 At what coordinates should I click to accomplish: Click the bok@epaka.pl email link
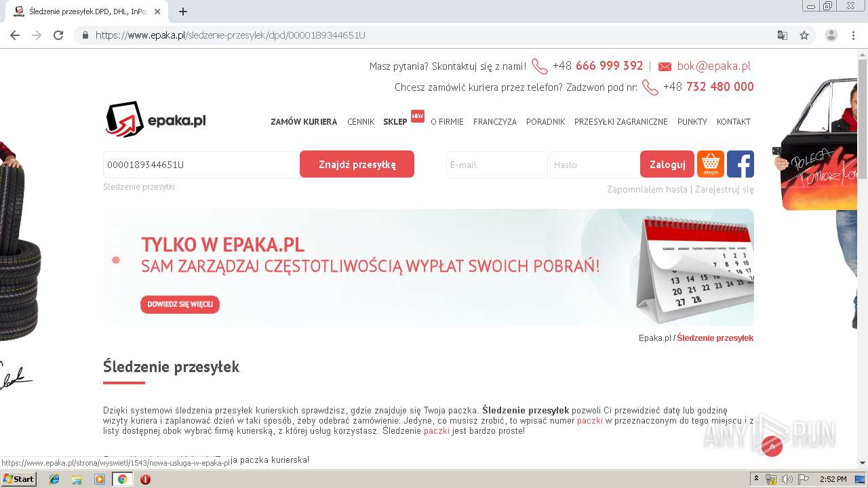tap(713, 66)
